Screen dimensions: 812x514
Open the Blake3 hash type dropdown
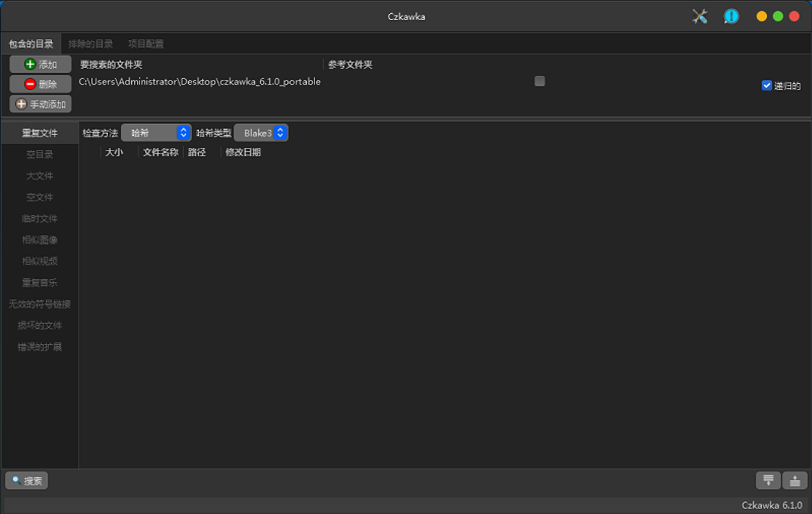pyautogui.click(x=261, y=132)
